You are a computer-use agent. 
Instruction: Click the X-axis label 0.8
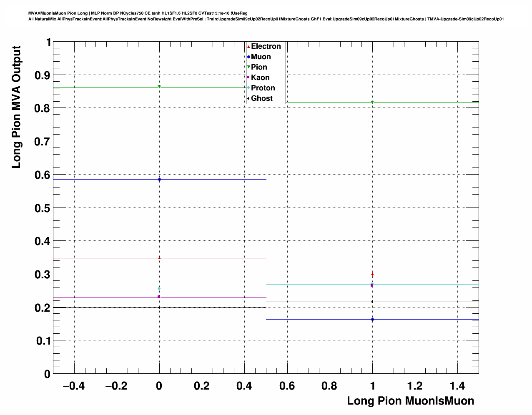(329, 386)
